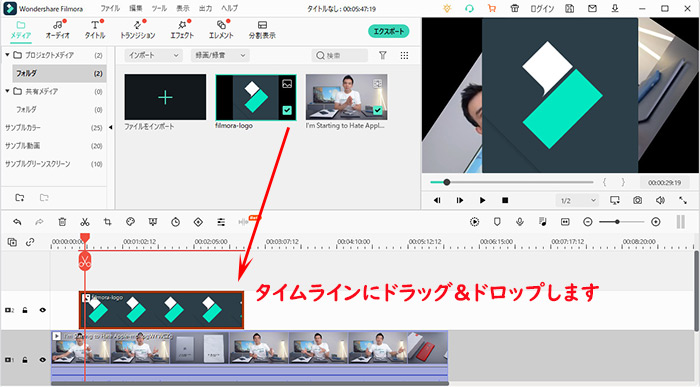Click the エクスポート button
700x387 pixels.
388,31
